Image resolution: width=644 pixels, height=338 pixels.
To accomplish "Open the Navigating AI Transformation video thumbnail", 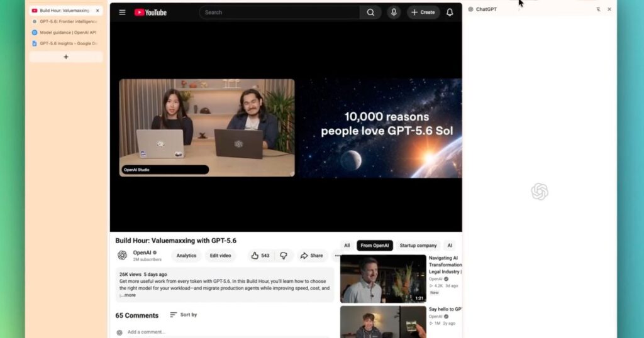I will pos(383,279).
